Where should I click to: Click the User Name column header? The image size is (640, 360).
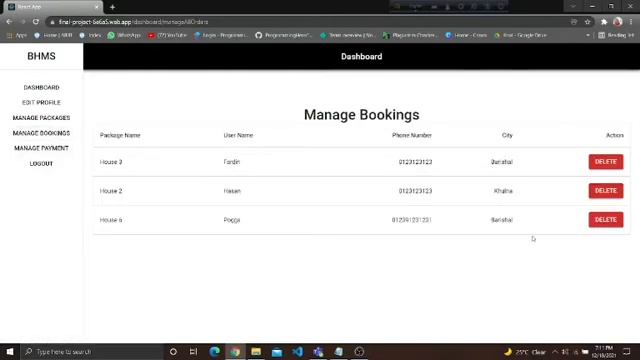pyautogui.click(x=238, y=135)
